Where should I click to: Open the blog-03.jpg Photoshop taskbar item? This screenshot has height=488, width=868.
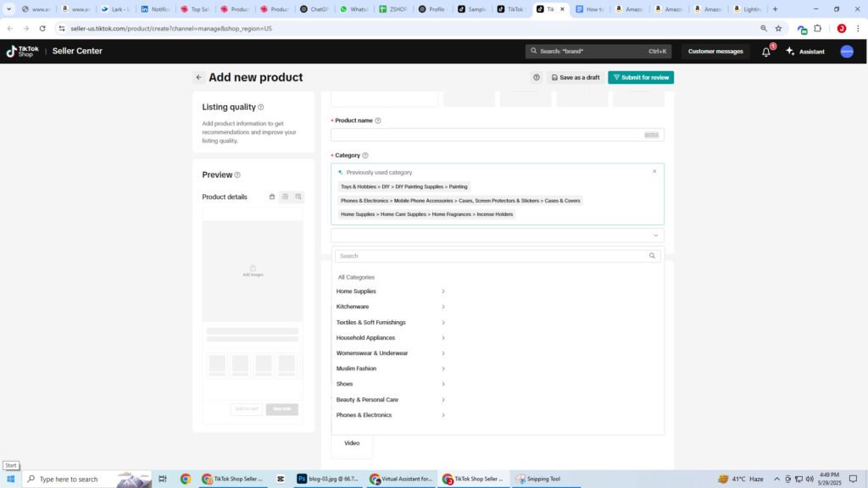click(328, 479)
